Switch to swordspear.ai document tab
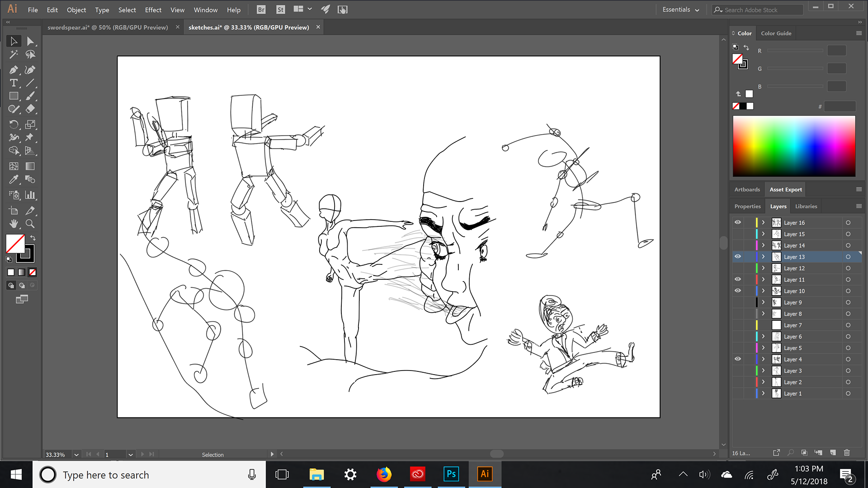 108,27
